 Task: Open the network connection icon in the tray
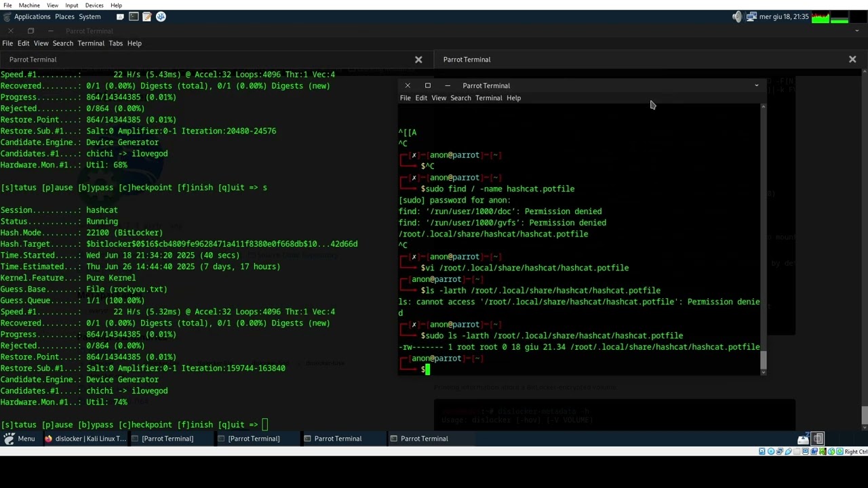tap(751, 16)
